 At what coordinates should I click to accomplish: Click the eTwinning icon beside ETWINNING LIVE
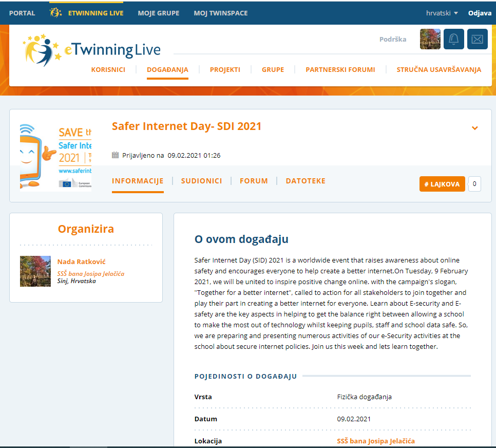point(55,13)
